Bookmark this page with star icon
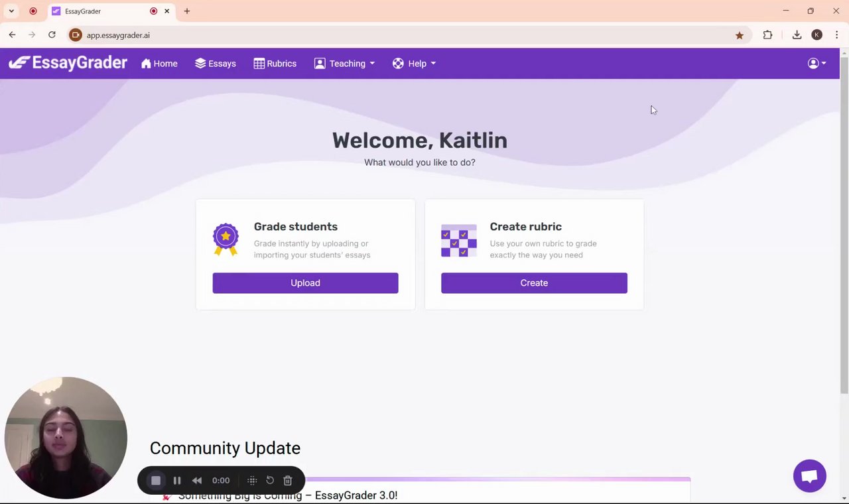 point(740,35)
